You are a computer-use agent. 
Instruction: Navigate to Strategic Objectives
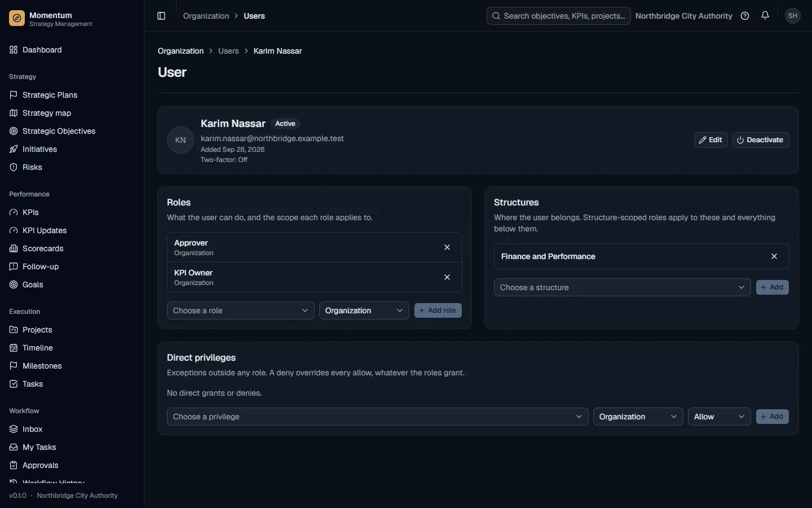pos(72,131)
